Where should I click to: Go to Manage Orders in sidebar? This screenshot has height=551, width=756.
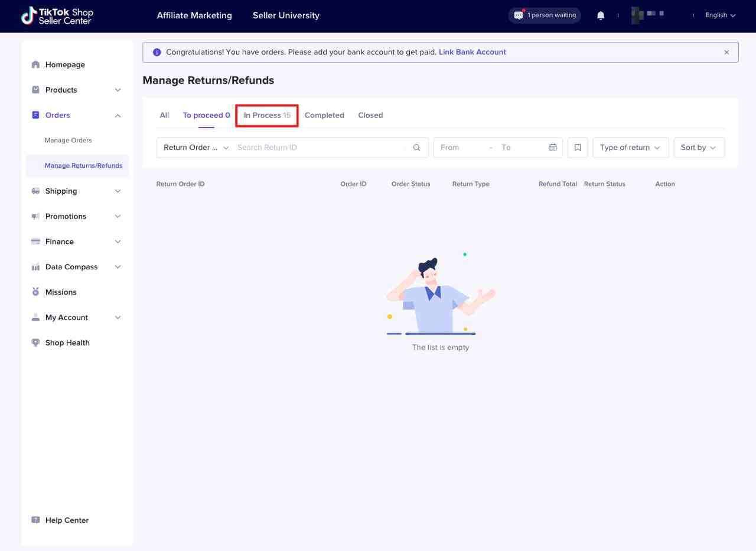click(69, 141)
